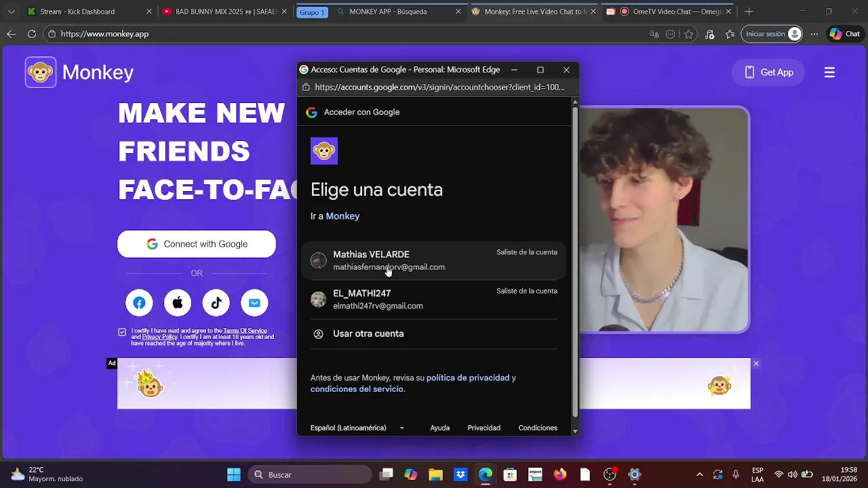Sign in with email envelope icon
Screen dimensions: 868x488
pyautogui.click(x=254, y=303)
